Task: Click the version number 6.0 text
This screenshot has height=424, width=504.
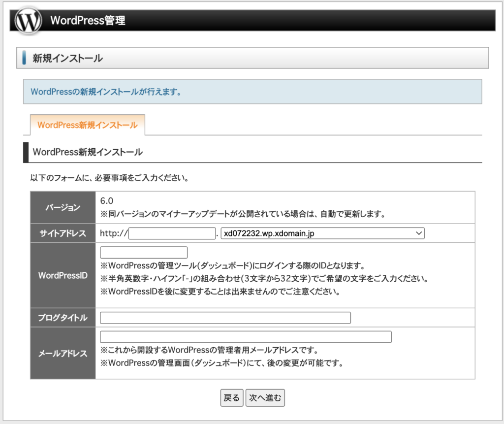Action: click(106, 201)
